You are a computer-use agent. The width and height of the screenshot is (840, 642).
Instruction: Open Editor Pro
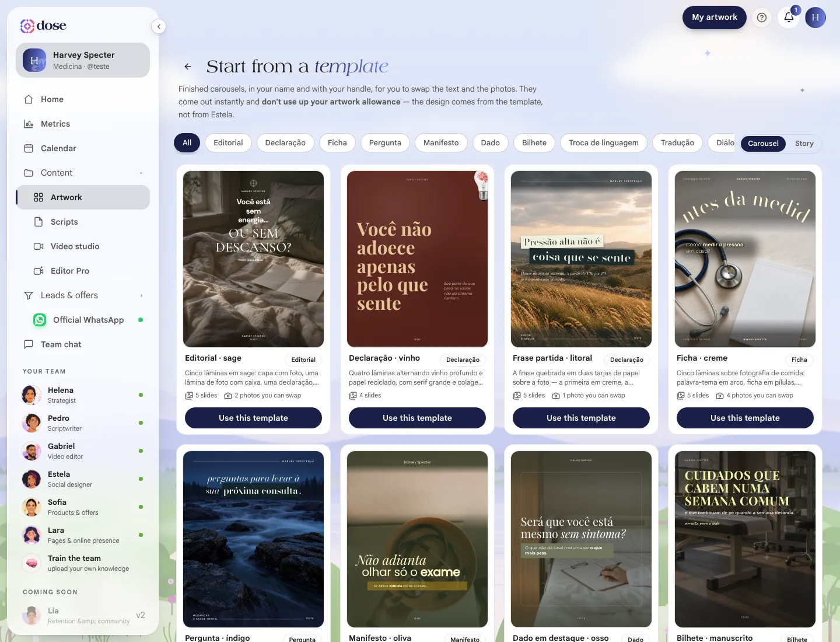pyautogui.click(x=83, y=271)
